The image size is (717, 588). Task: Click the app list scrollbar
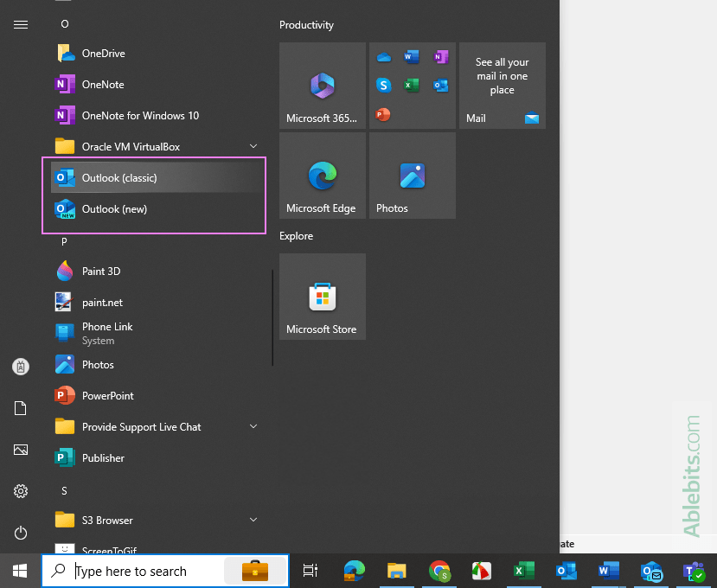[272, 317]
